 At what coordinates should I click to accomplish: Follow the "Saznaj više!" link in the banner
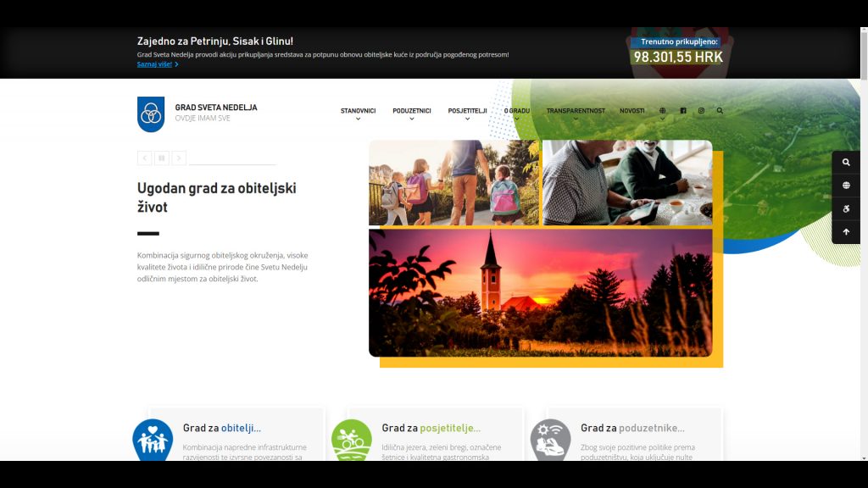(157, 64)
